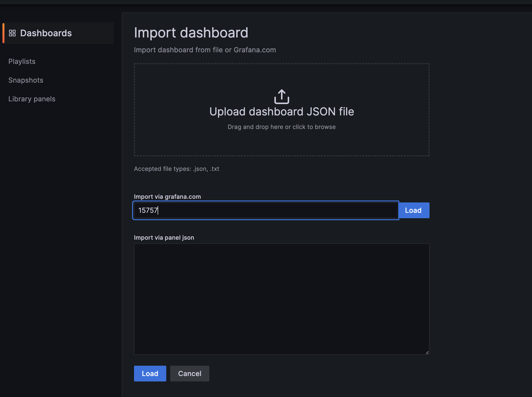Image resolution: width=532 pixels, height=397 pixels.
Task: Open Playlists in the sidebar
Action: 22,61
